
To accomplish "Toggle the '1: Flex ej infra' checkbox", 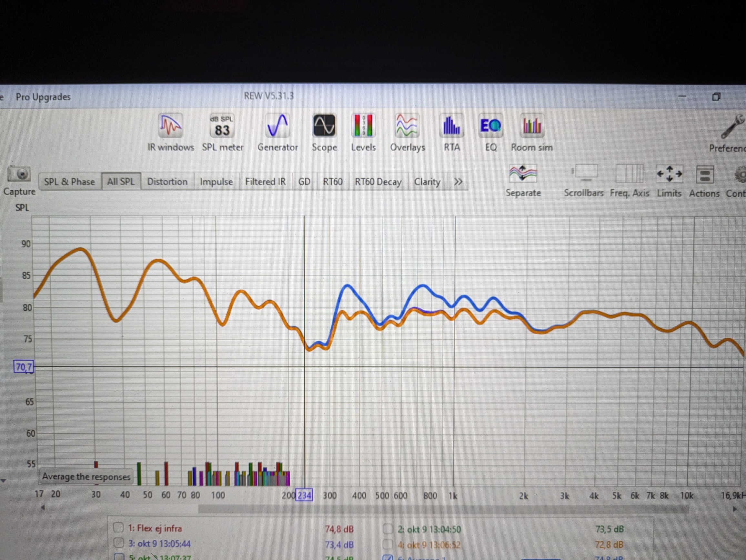I will (118, 527).
